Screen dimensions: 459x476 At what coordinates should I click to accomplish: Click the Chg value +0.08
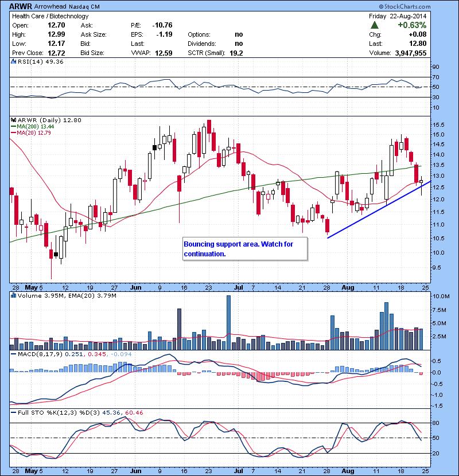point(418,34)
